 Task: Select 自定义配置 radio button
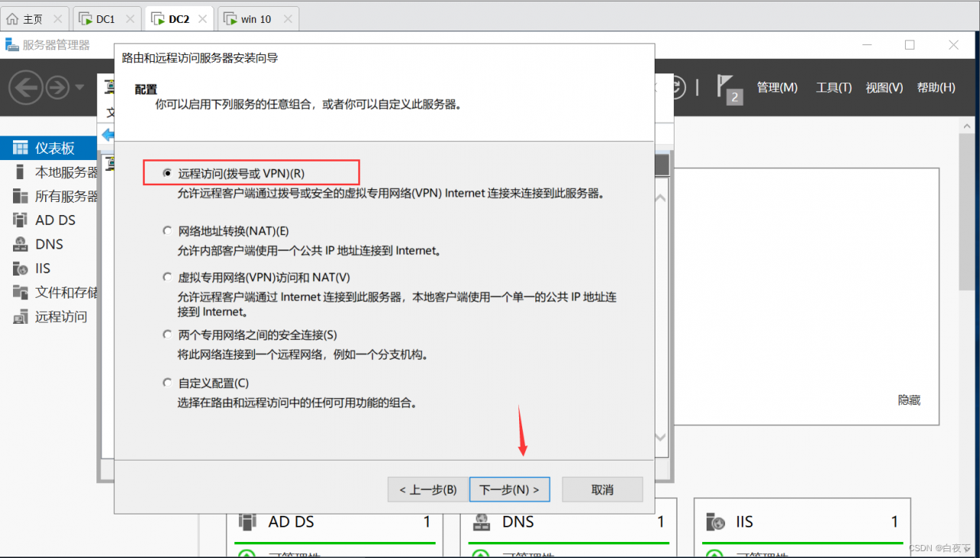point(167,383)
